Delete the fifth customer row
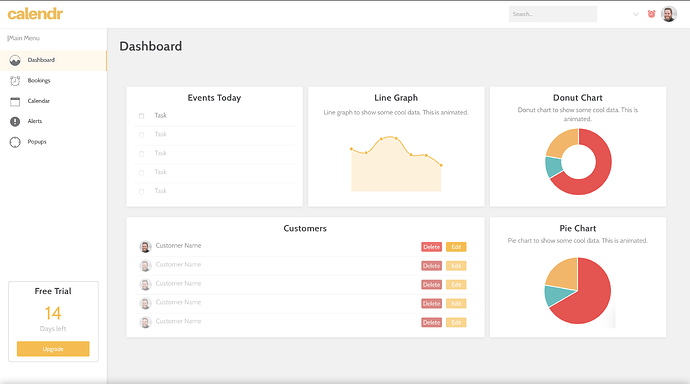 [x=431, y=322]
